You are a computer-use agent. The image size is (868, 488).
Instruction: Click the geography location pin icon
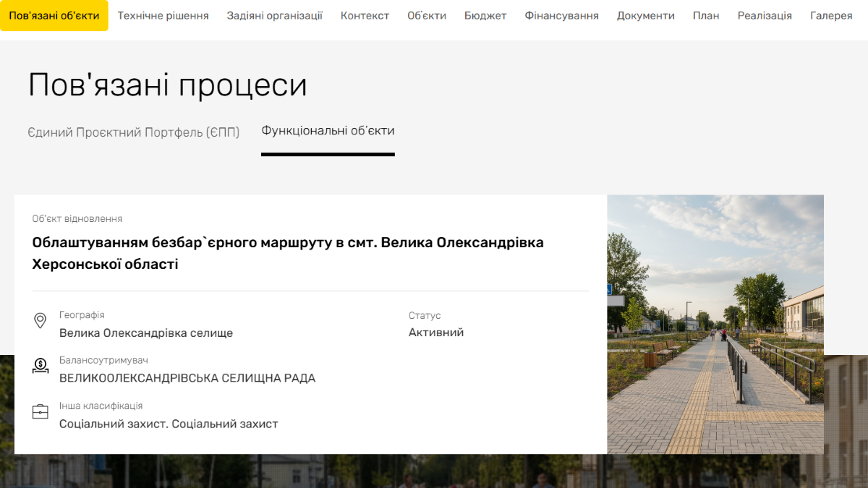[41, 320]
